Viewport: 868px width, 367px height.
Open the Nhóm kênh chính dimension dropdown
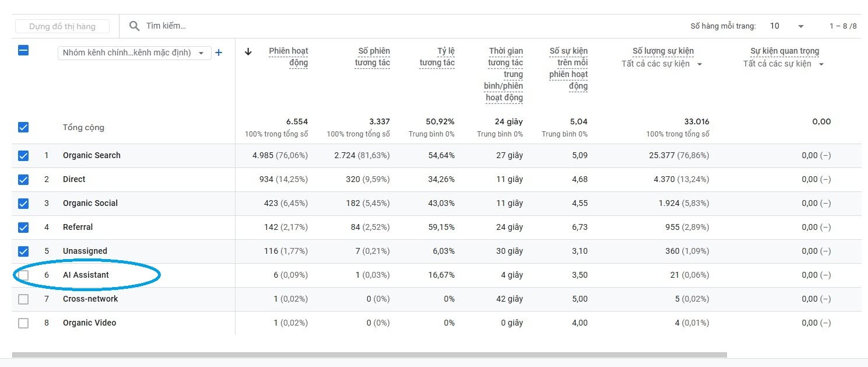click(x=135, y=53)
